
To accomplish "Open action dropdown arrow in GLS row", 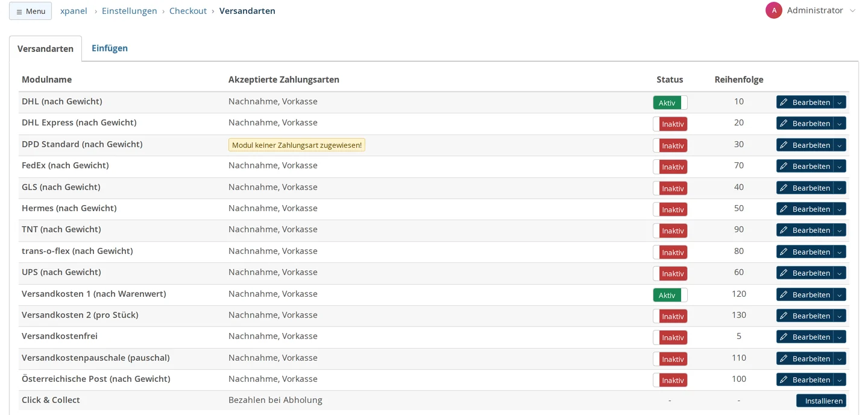I will [840, 188].
